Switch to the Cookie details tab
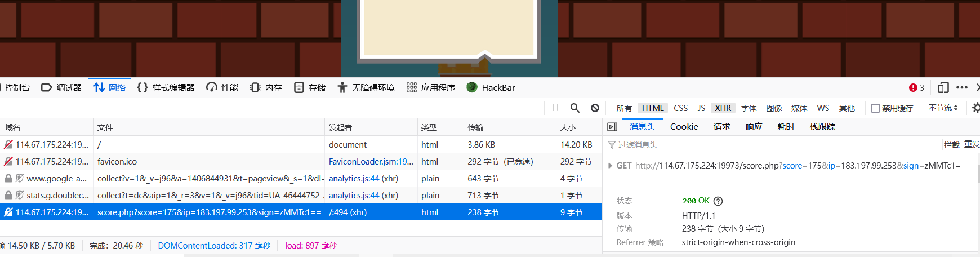The image size is (980, 257). (684, 127)
